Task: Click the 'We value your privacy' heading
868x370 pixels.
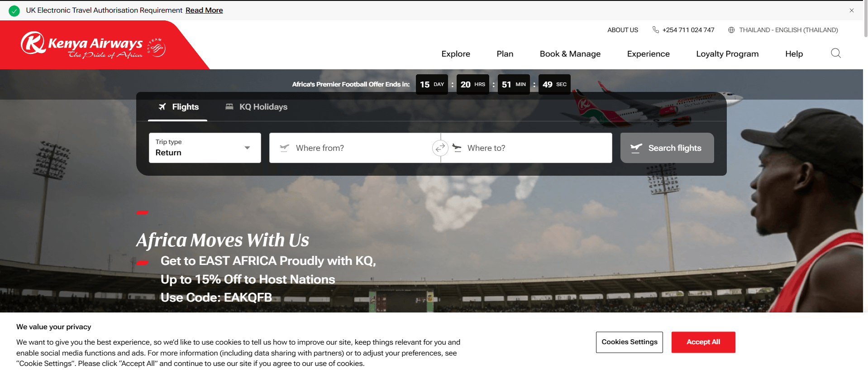Action: 54,327
